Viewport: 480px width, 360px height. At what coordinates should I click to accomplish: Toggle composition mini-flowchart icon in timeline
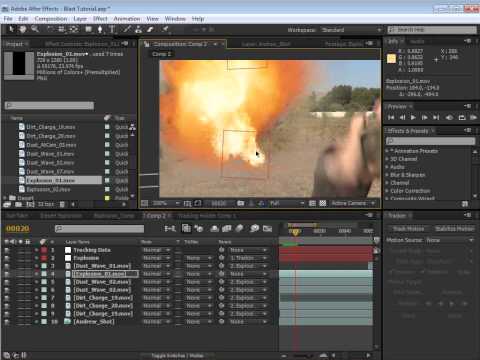(170, 228)
